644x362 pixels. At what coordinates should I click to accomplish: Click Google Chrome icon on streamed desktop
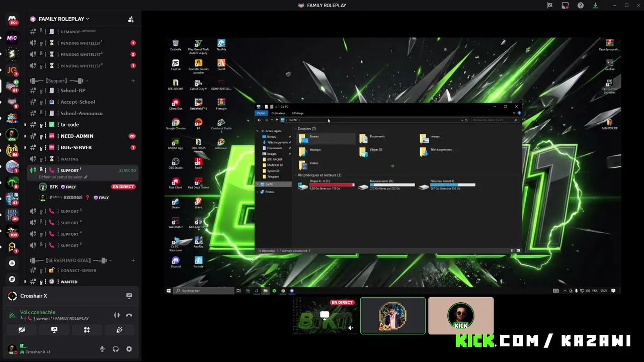point(176,124)
